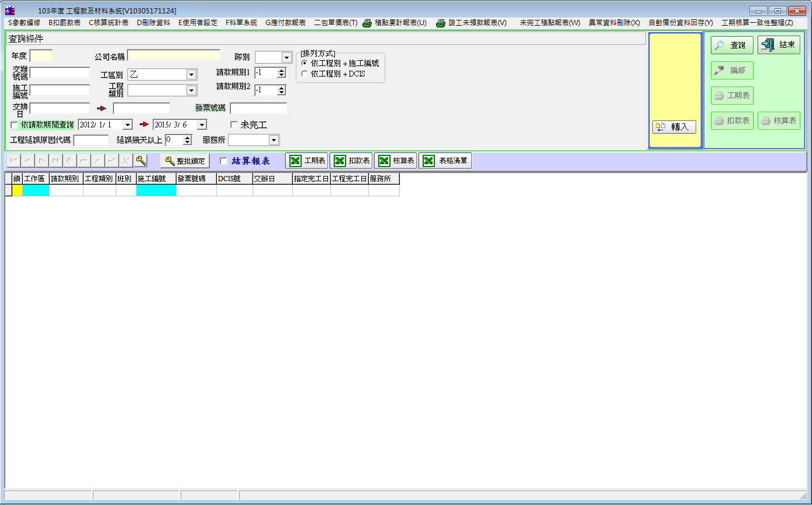Click the 發票號碼 text field
The height and width of the screenshot is (505, 812).
tap(258, 108)
